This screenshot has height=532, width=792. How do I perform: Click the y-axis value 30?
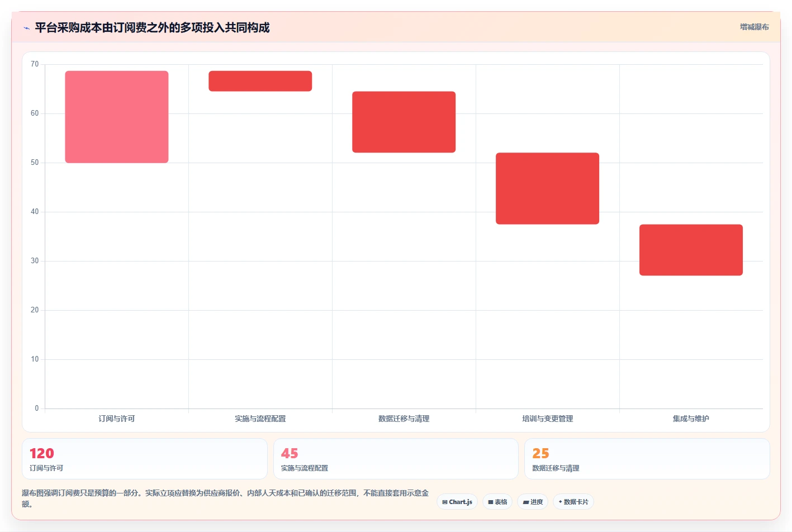[35, 261]
